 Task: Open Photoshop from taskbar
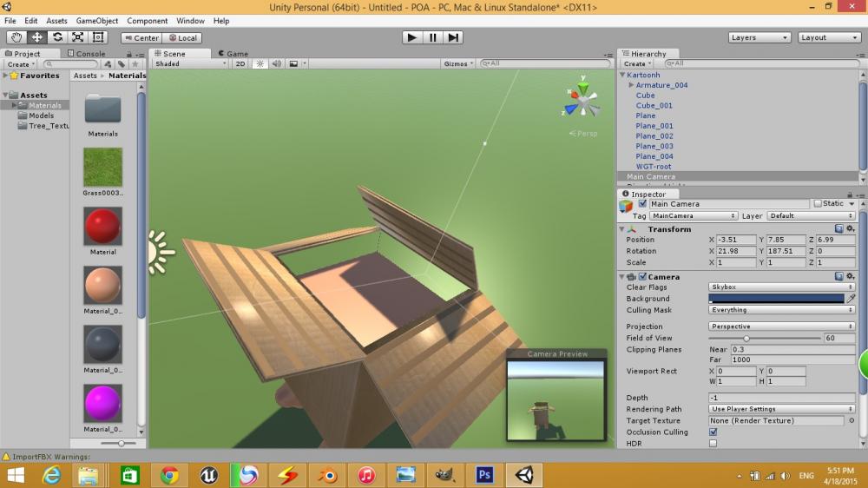coord(484,475)
